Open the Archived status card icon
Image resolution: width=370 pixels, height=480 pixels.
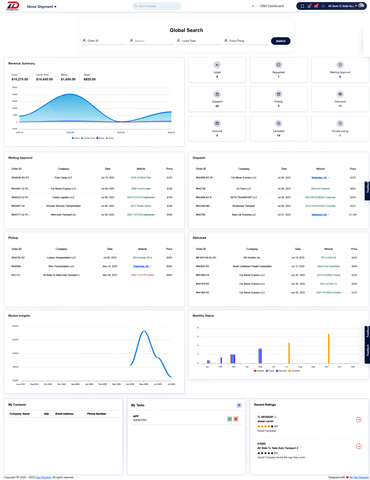tap(217, 123)
